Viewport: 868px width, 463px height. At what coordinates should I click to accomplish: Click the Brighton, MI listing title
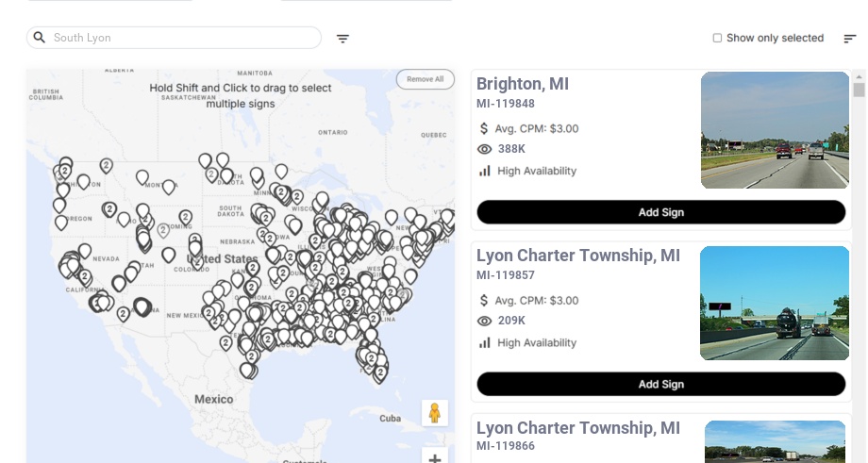[x=523, y=84]
